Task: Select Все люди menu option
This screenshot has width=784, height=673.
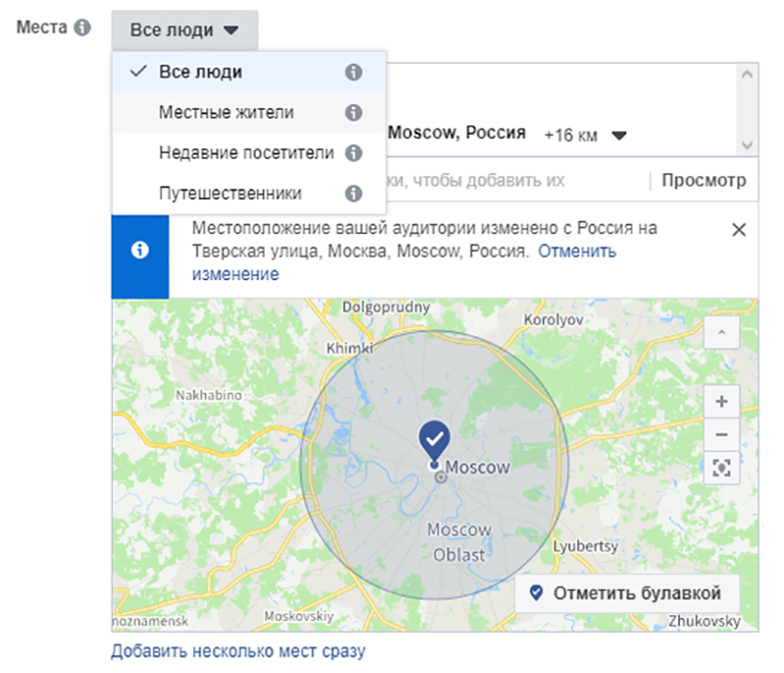Action: pyautogui.click(x=249, y=72)
